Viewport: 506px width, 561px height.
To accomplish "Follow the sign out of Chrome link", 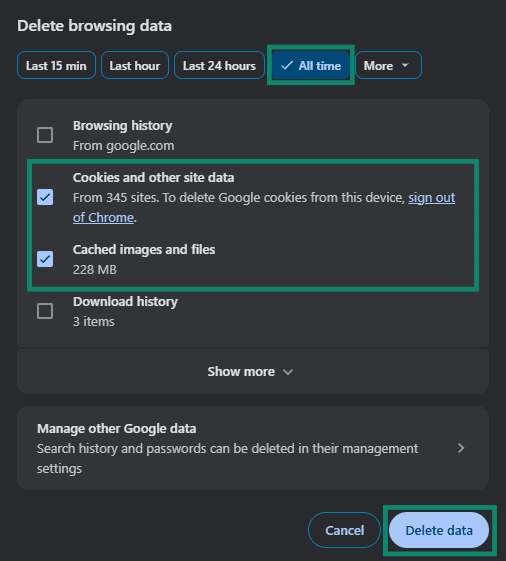I will point(432,197).
